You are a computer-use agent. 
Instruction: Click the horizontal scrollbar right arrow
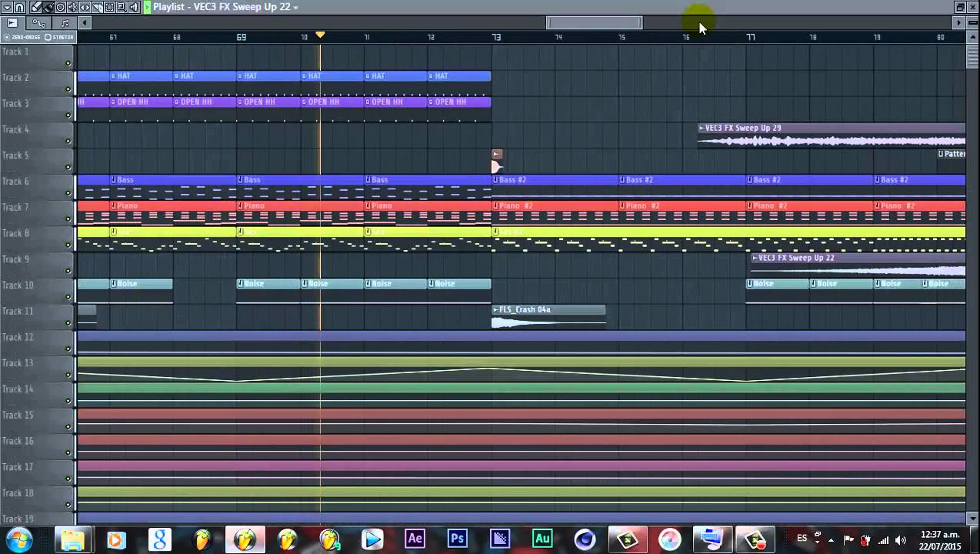958,23
